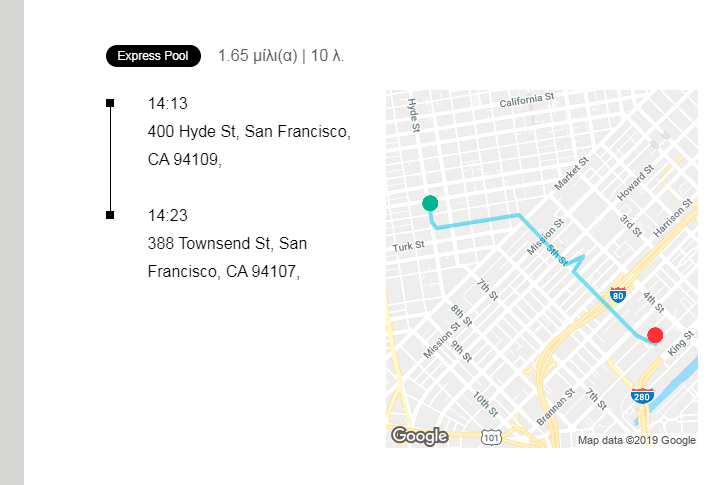Click the King St label on map
This screenshot has width=716, height=485.
coord(680,344)
